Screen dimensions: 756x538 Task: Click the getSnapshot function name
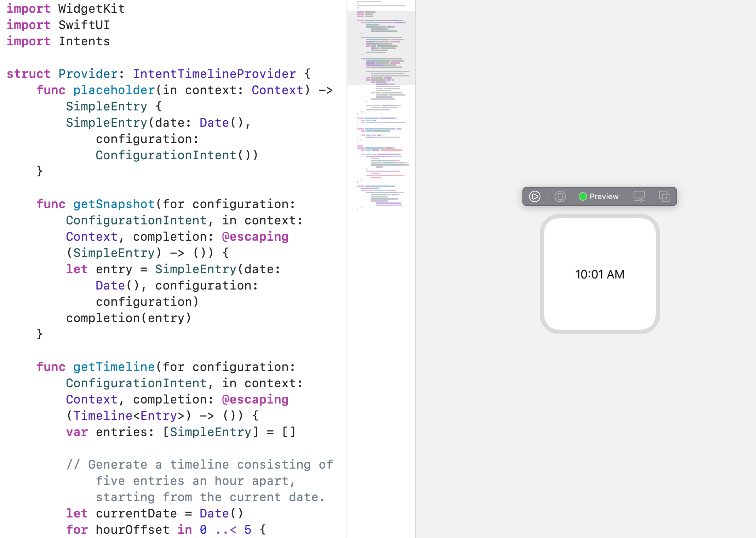point(114,204)
